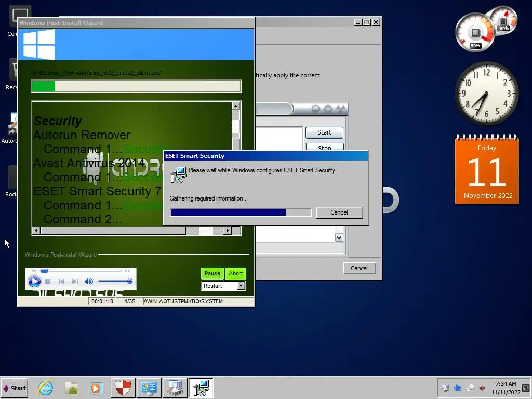This screenshot has height=399, width=532.
Task: Select the 'Avast Antivirus 2014' list entry
Action: coord(89,163)
